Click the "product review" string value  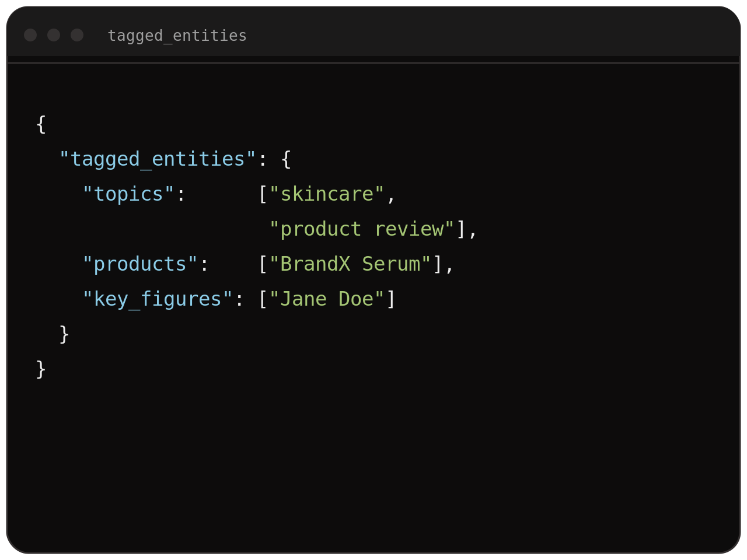[x=362, y=229]
